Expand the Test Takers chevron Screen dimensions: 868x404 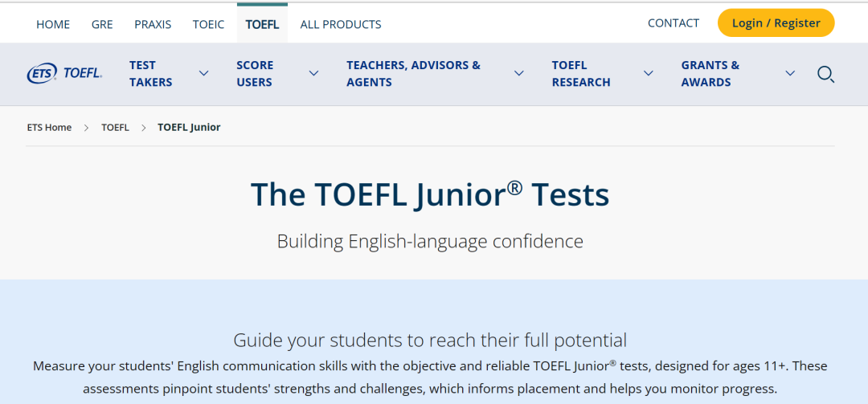tap(203, 73)
